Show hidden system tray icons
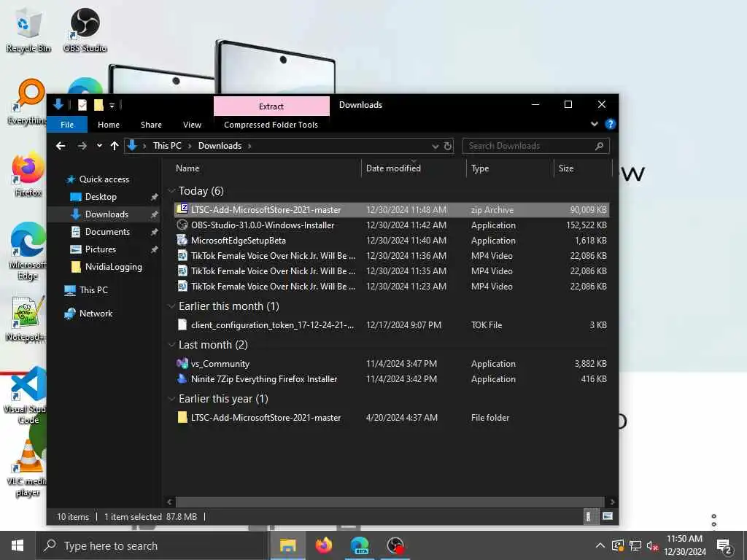This screenshot has width=747, height=560. (600, 545)
